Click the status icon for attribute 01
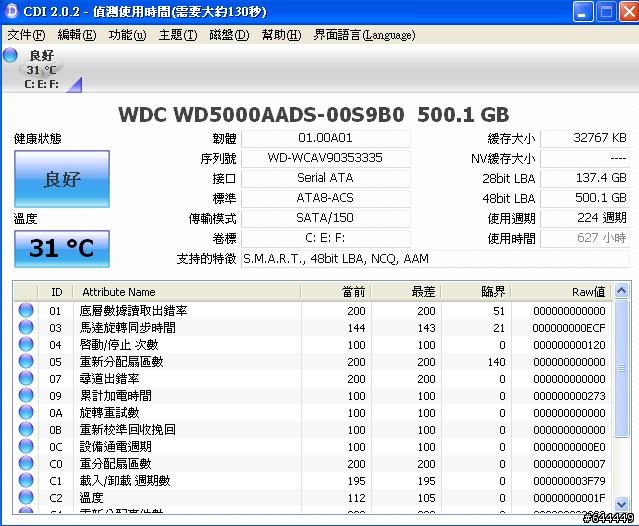 tap(26, 310)
